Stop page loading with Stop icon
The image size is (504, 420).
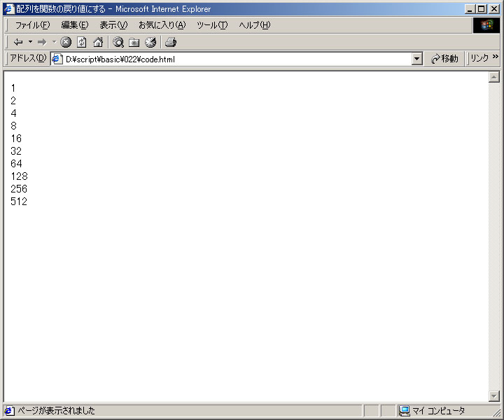(66, 42)
